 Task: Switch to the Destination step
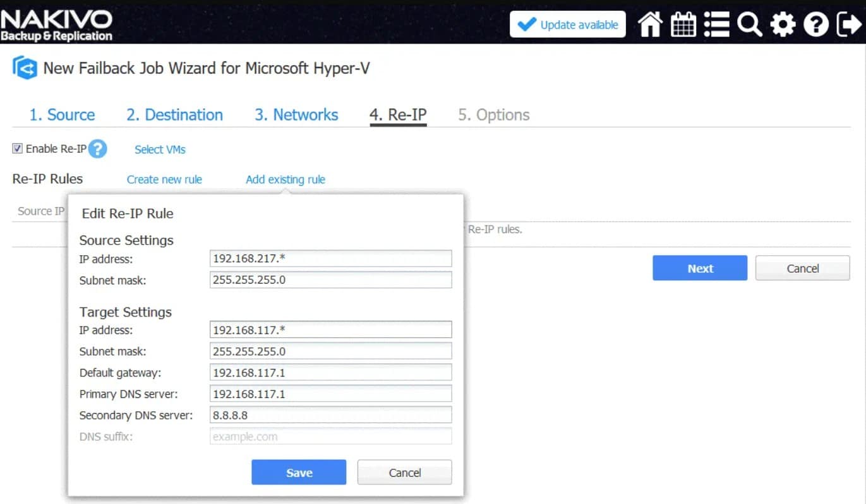[175, 114]
